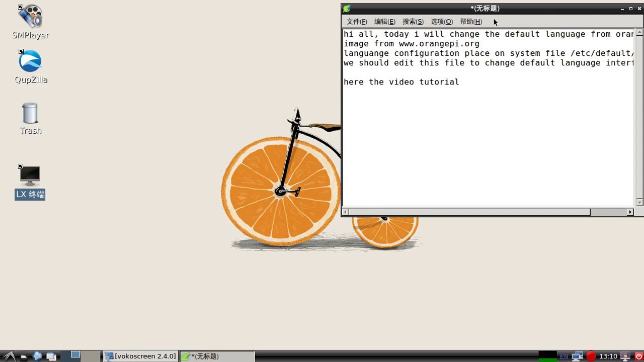Launch QupZilla browser from desktop
The width and height of the screenshot is (644, 362).
[x=30, y=67]
